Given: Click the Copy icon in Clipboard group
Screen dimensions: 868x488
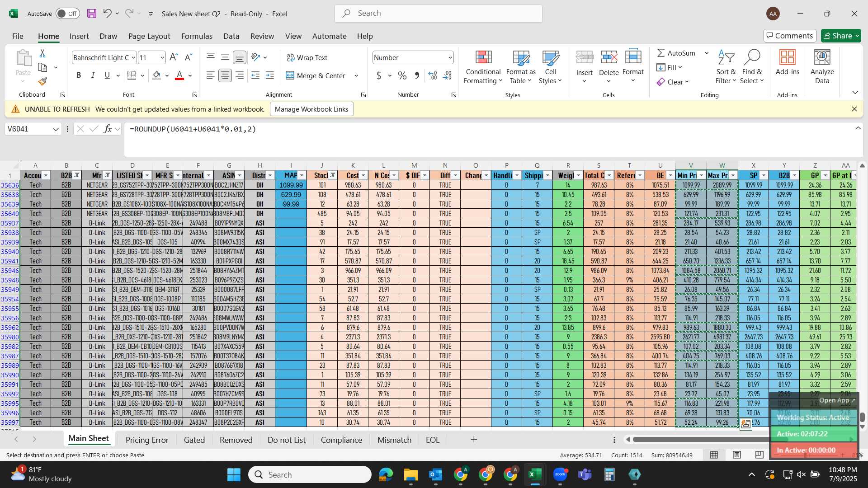Looking at the screenshot, I should pos(42,67).
